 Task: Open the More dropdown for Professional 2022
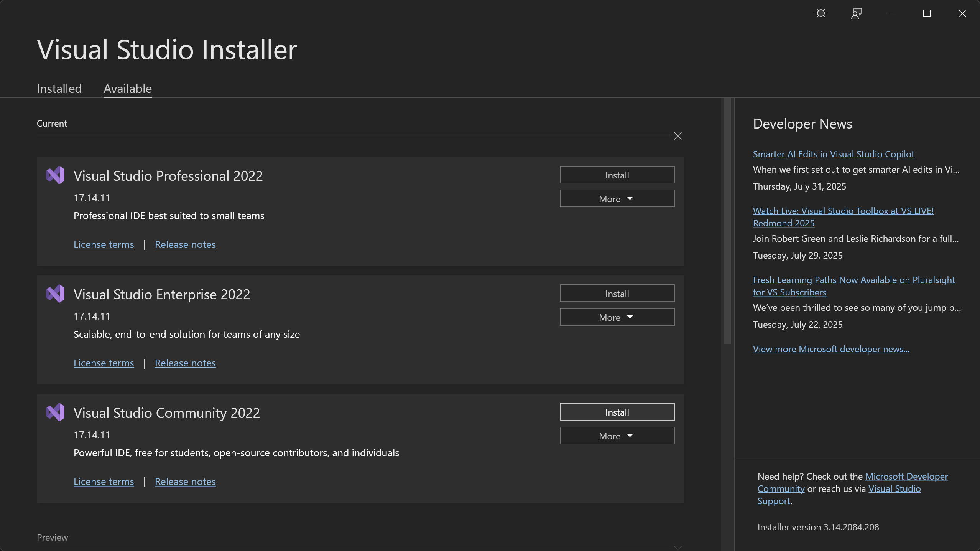(617, 198)
